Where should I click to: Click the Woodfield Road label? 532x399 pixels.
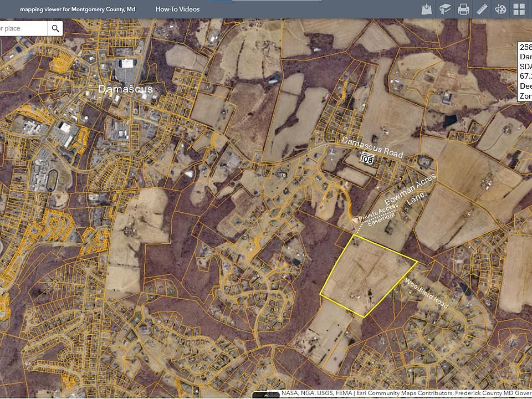(426, 293)
